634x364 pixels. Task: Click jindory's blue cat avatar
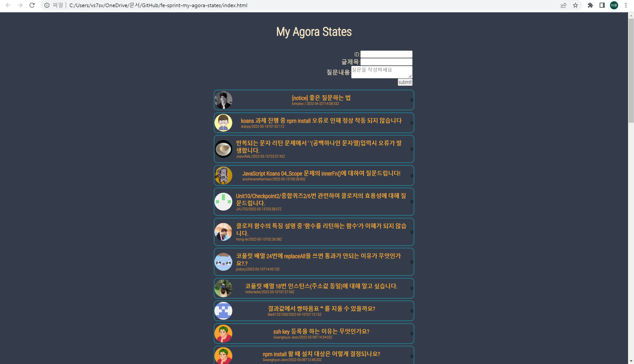(223, 262)
